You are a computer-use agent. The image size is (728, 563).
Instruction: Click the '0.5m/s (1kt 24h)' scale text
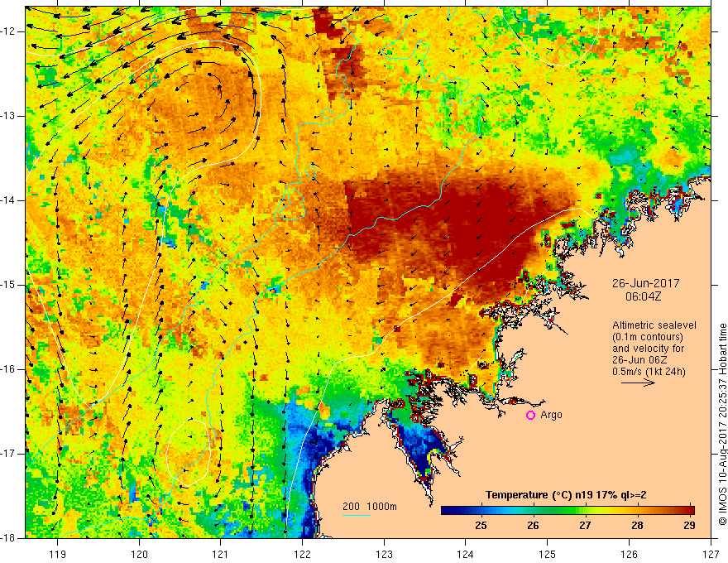649,372
